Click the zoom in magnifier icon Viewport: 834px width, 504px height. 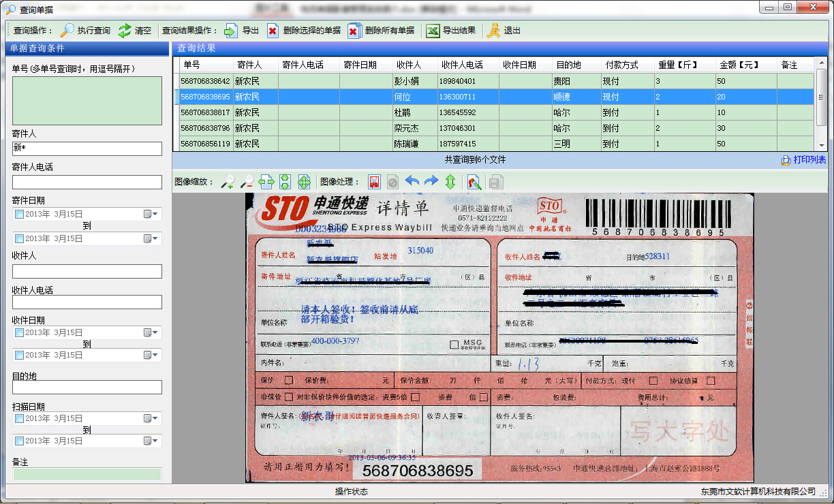228,182
